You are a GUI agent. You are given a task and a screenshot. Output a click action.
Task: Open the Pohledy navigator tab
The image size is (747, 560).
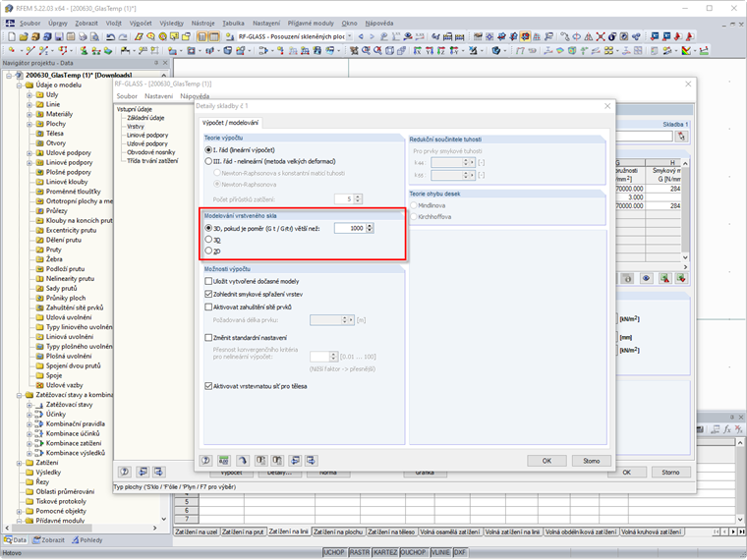click(x=87, y=540)
